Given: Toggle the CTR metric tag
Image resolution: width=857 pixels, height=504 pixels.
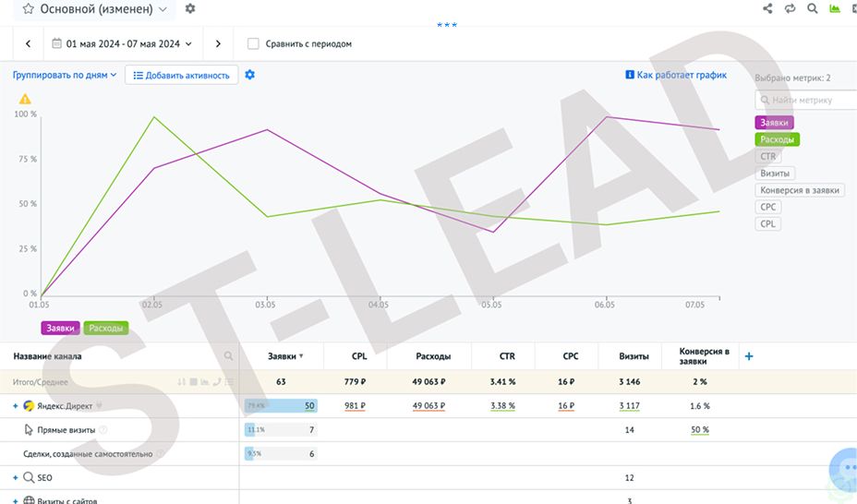Looking at the screenshot, I should pyautogui.click(x=768, y=156).
